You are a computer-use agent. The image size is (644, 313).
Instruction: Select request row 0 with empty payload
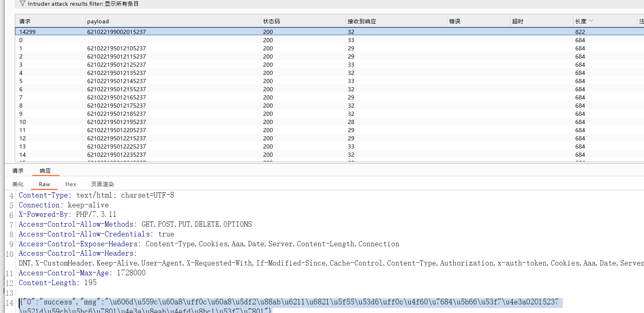coord(329,40)
